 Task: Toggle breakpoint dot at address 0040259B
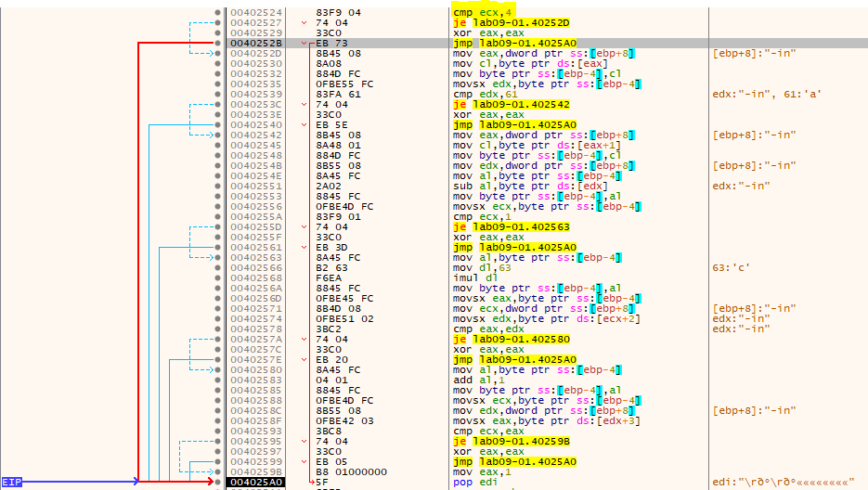217,471
